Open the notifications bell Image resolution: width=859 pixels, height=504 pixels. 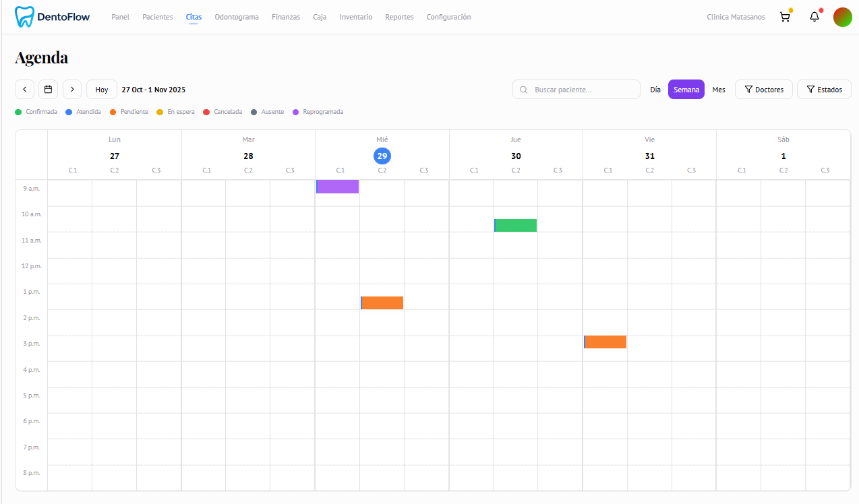(814, 17)
